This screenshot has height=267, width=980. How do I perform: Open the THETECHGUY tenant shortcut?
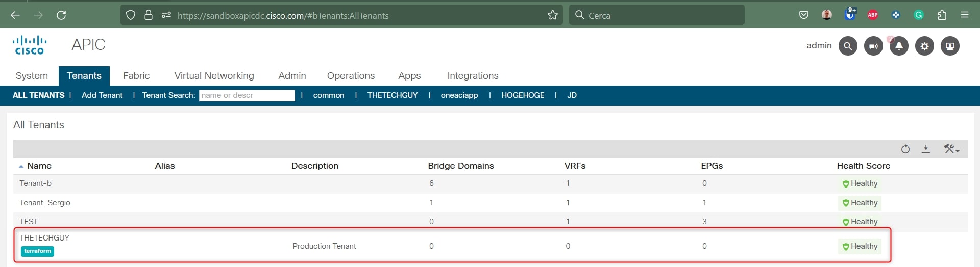[x=392, y=95]
